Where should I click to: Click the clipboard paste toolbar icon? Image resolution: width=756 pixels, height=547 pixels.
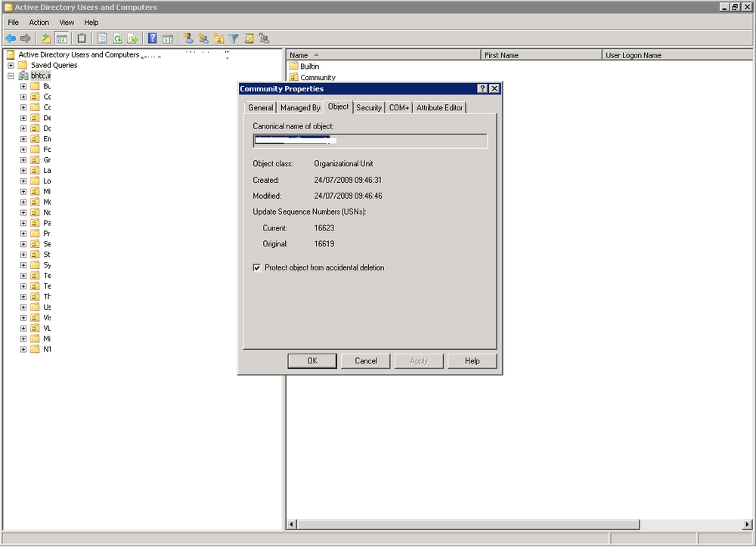pyautogui.click(x=82, y=39)
